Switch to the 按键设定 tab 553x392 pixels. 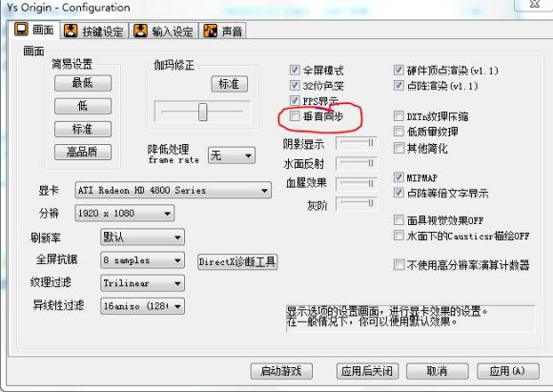point(94,31)
